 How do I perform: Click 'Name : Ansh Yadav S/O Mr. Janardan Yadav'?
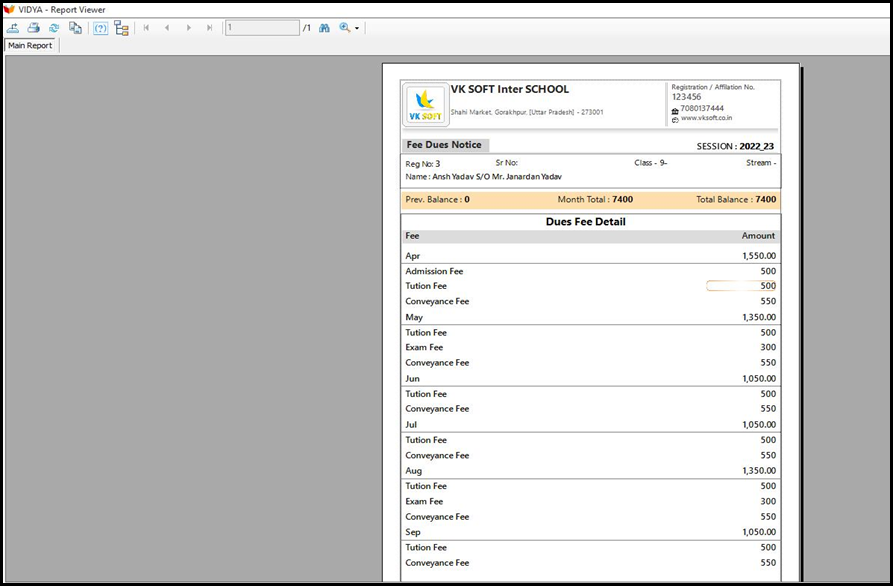tap(484, 177)
